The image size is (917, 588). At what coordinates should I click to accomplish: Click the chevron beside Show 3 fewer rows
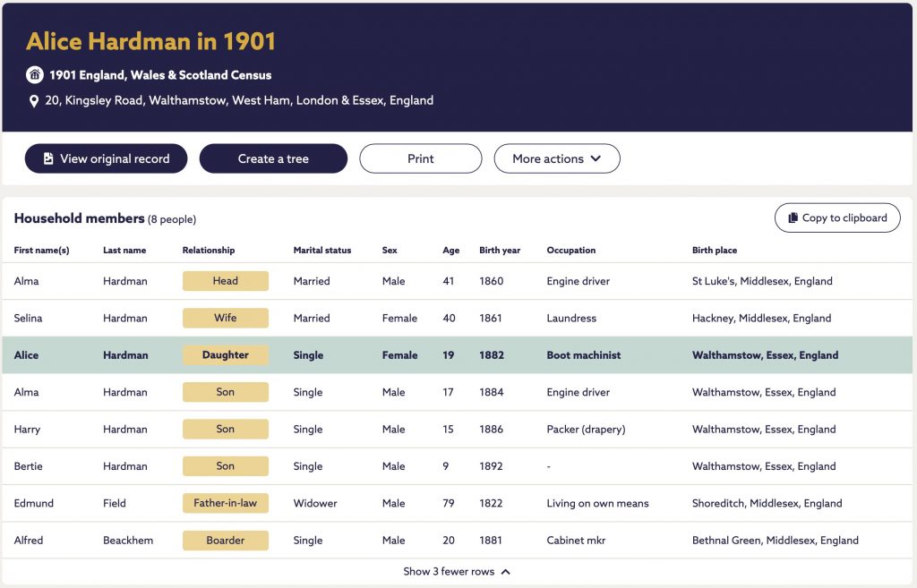[x=506, y=572]
